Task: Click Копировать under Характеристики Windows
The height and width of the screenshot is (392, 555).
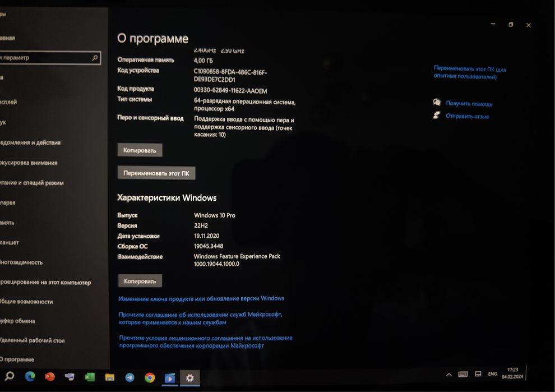Action: pyautogui.click(x=140, y=281)
